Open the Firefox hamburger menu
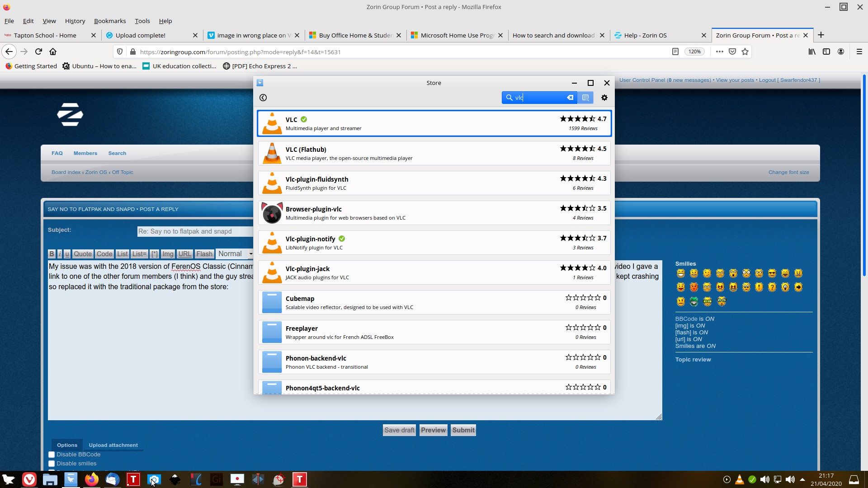Viewport: 868px width, 488px height. [x=859, y=52]
